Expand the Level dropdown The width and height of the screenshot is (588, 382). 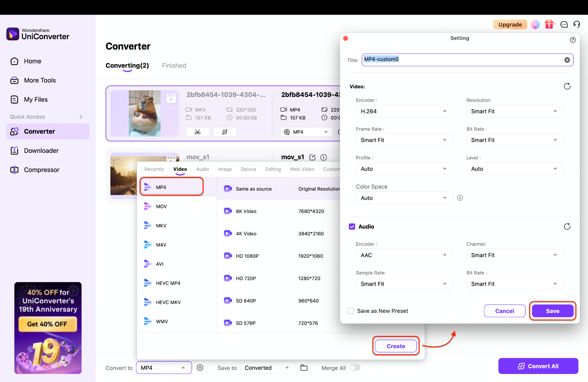click(515, 169)
